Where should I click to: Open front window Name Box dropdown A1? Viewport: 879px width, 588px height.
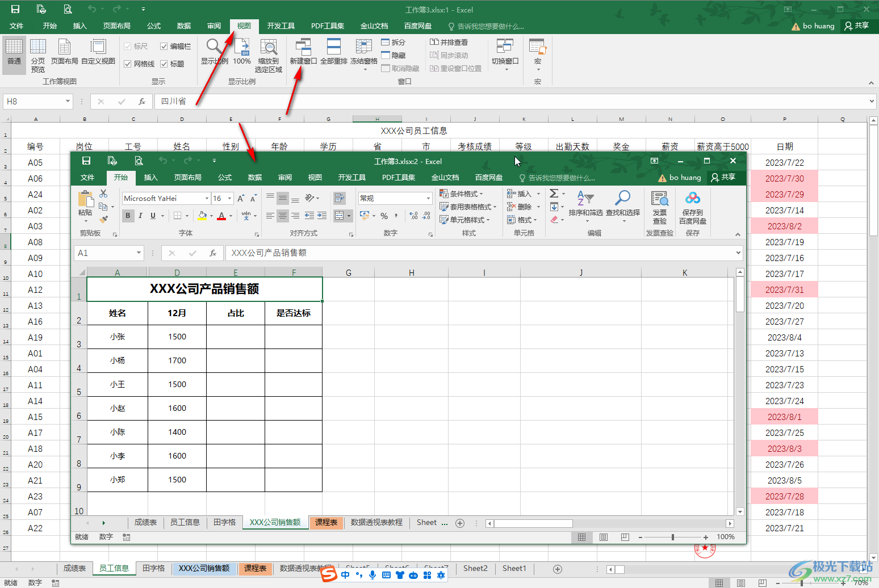coord(139,253)
